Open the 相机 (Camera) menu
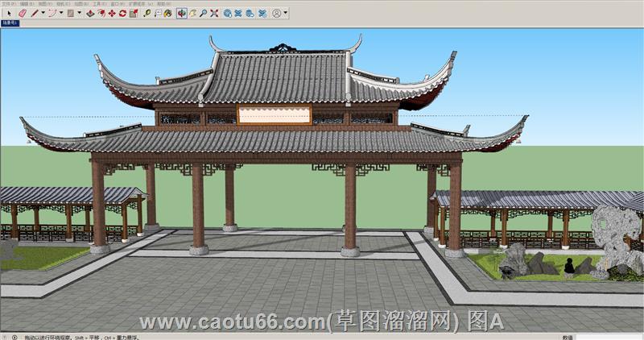Image resolution: width=644 pixels, height=340 pixels. tap(63, 3)
